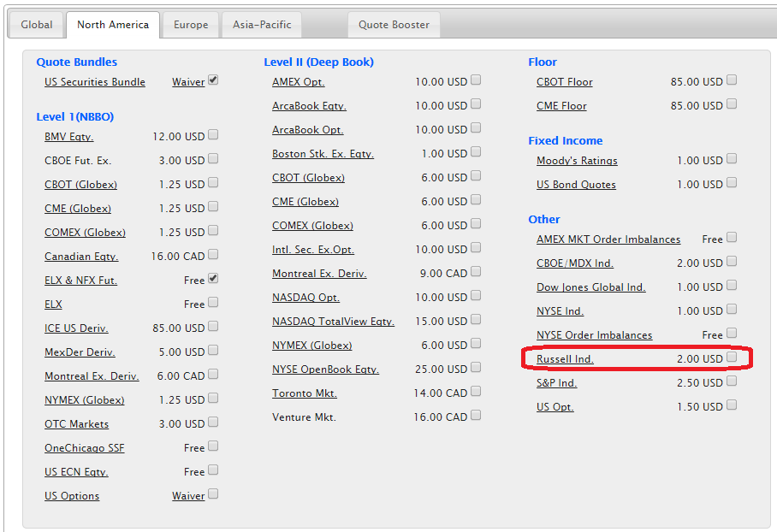Open the Asia-Pacific tab

coord(262,25)
